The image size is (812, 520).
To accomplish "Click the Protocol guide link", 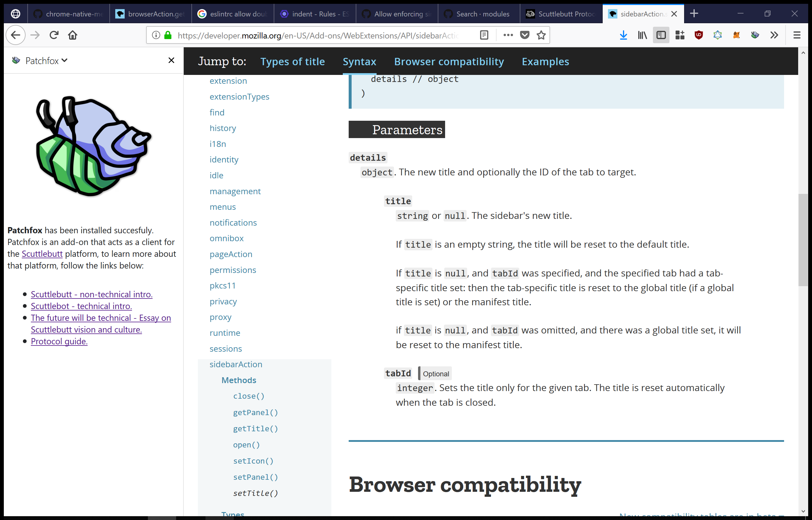I will click(x=59, y=341).
